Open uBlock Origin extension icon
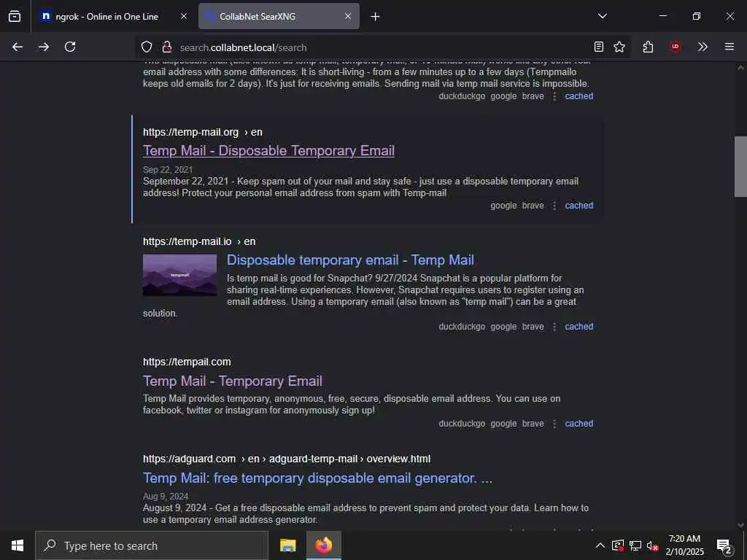Image resolution: width=747 pixels, height=560 pixels. (675, 47)
